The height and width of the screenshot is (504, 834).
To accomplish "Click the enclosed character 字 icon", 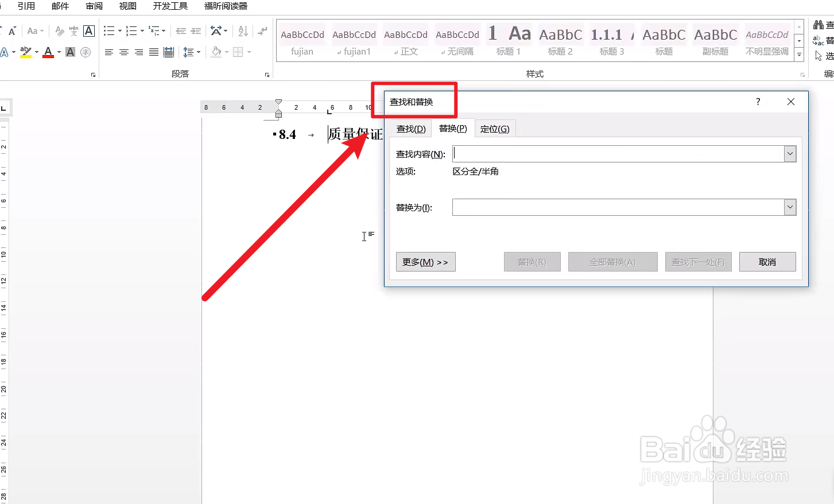I will click(x=86, y=52).
